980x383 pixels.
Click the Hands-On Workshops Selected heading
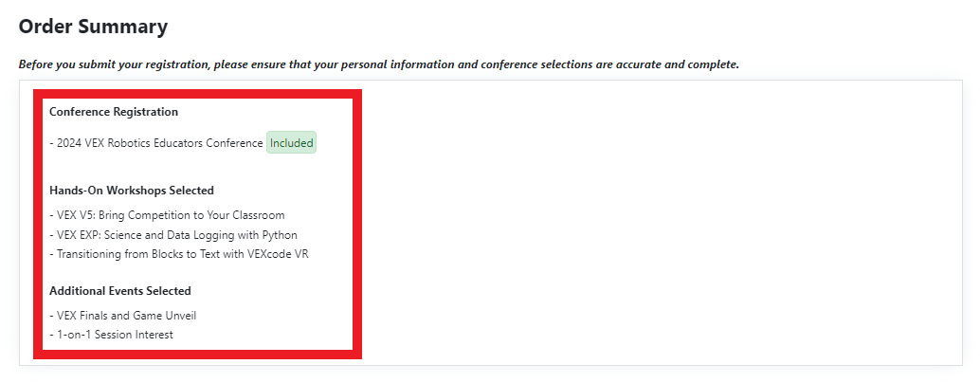(x=132, y=190)
